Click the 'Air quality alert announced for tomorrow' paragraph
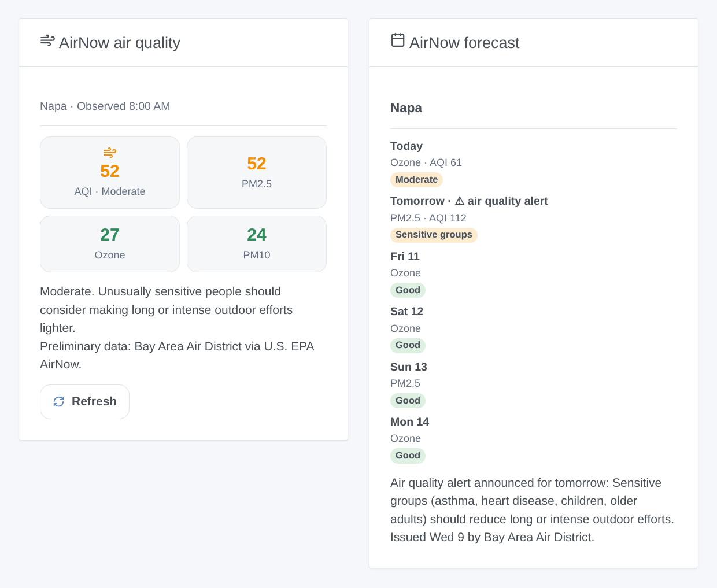This screenshot has width=717, height=588. (x=533, y=510)
